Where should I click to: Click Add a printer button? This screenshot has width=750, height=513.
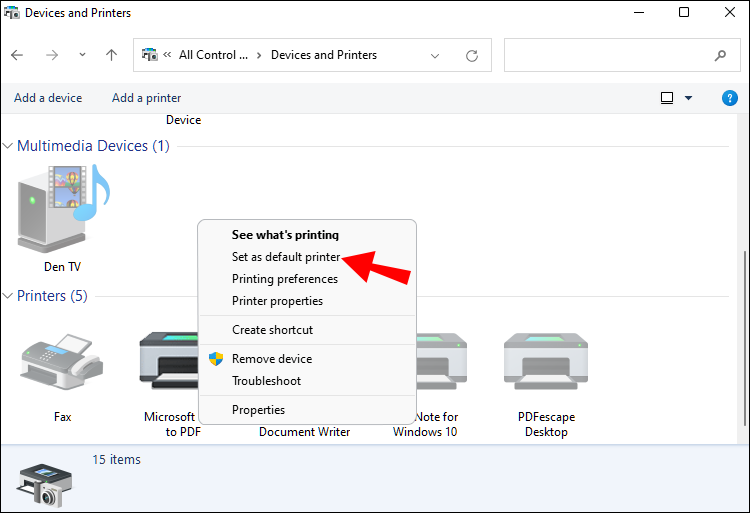(147, 98)
